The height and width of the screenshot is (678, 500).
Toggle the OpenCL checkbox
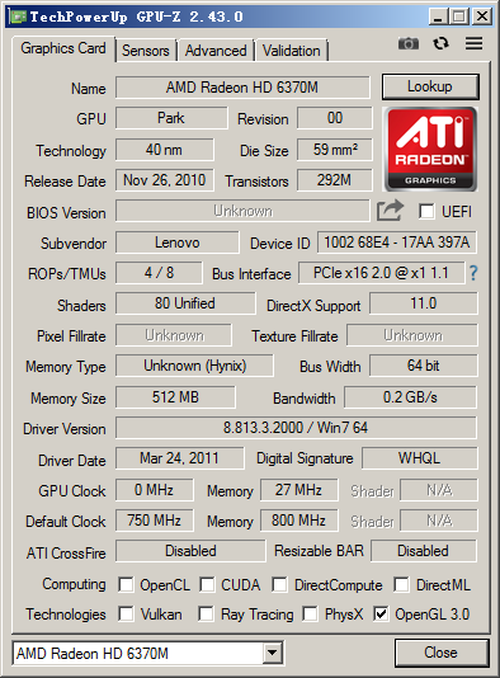click(x=126, y=584)
